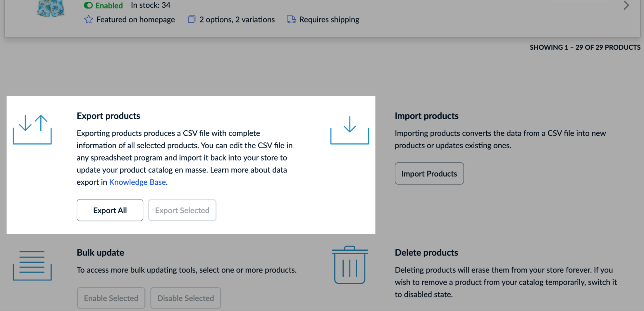The width and height of the screenshot is (644, 311).
Task: Click the Export All button
Action: coord(110,210)
